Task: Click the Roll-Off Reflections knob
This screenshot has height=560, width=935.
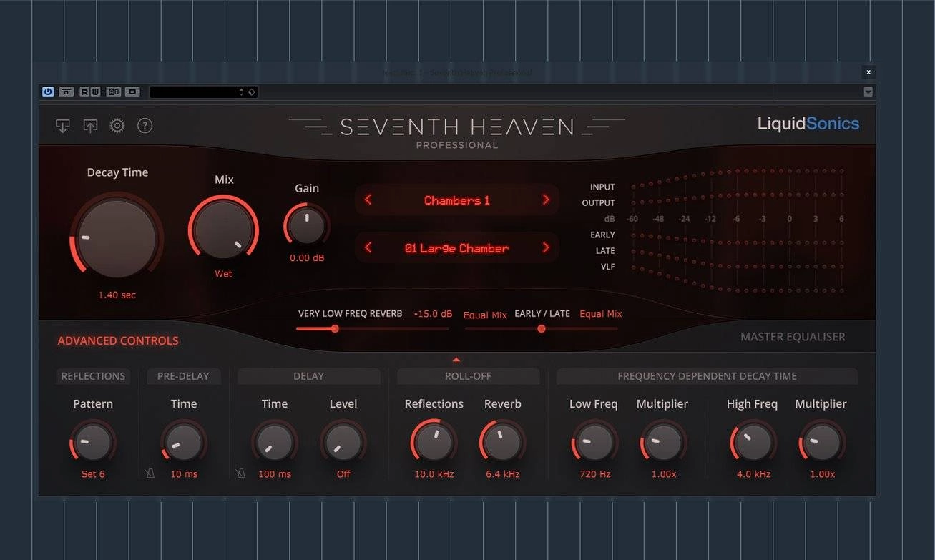Action: click(x=434, y=442)
